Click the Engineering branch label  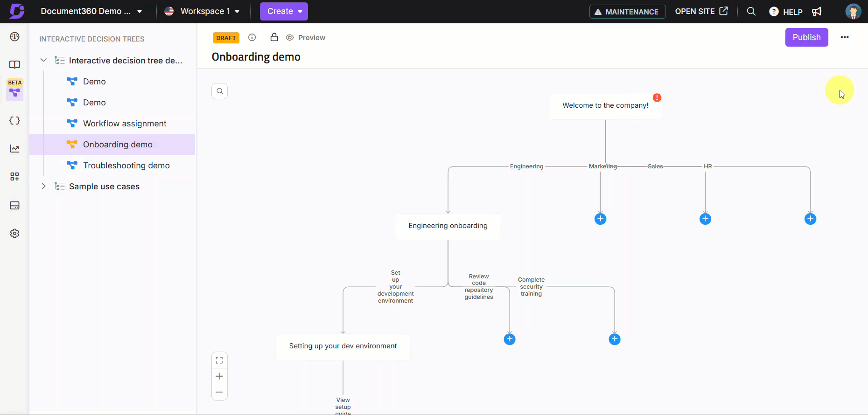(x=526, y=166)
